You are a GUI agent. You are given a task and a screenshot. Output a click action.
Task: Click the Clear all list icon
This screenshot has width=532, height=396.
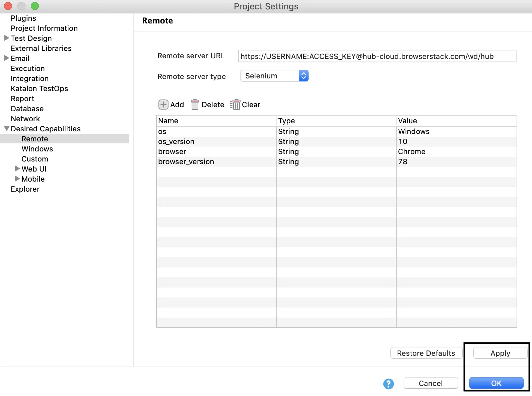point(235,105)
